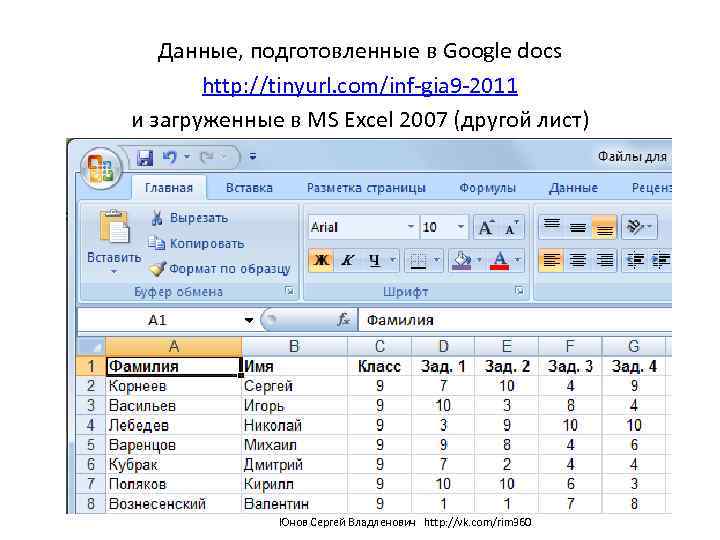The height and width of the screenshot is (540, 720).
Task: Toggle bottom vertical alignment
Action: (604, 227)
